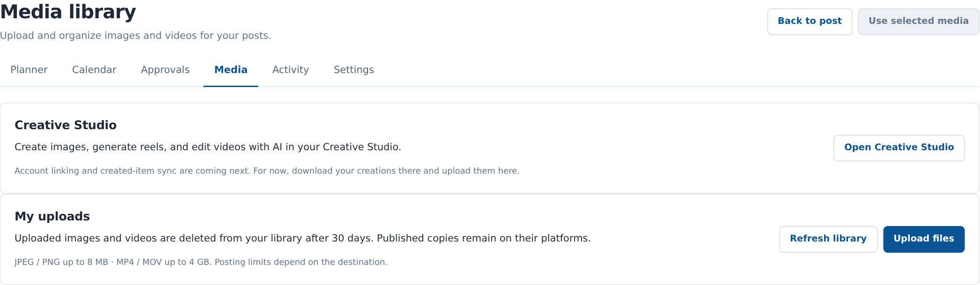
Task: Click the 'Create images, generate reels' description
Action: pyautogui.click(x=208, y=147)
